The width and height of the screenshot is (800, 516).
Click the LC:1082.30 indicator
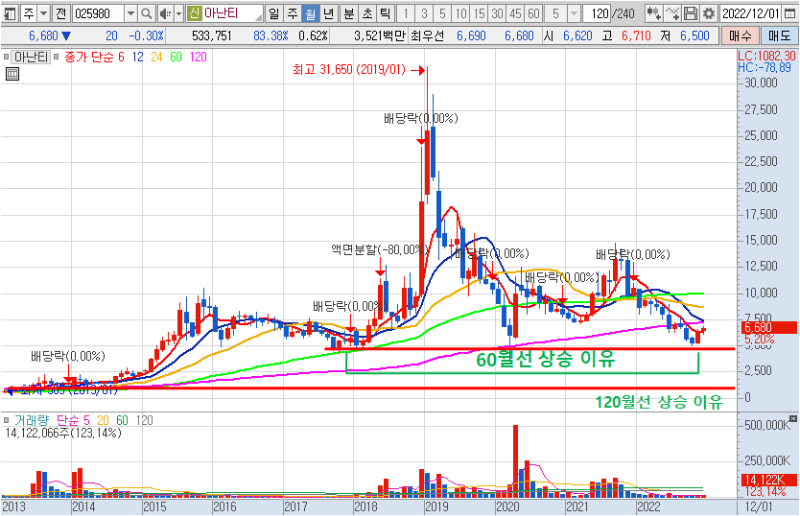point(767,56)
